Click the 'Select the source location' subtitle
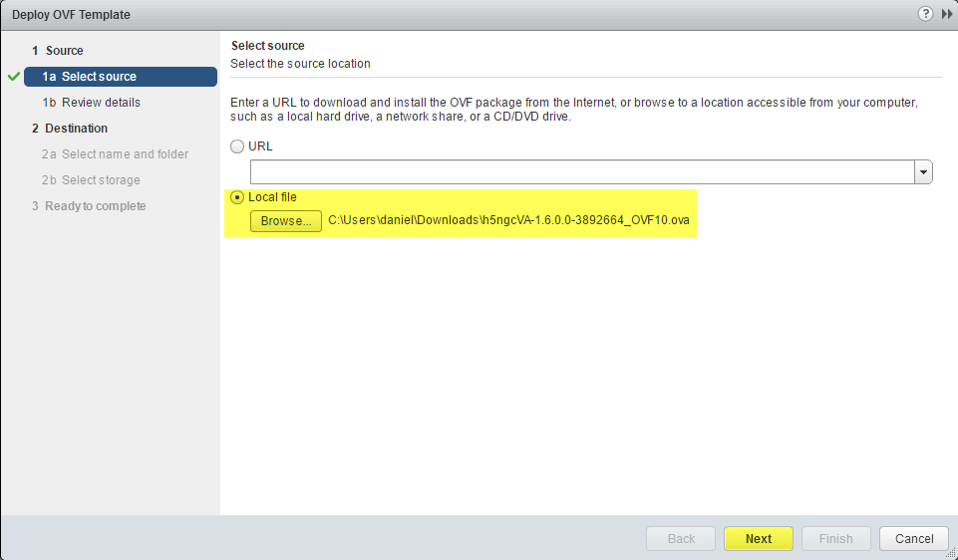 [x=300, y=64]
